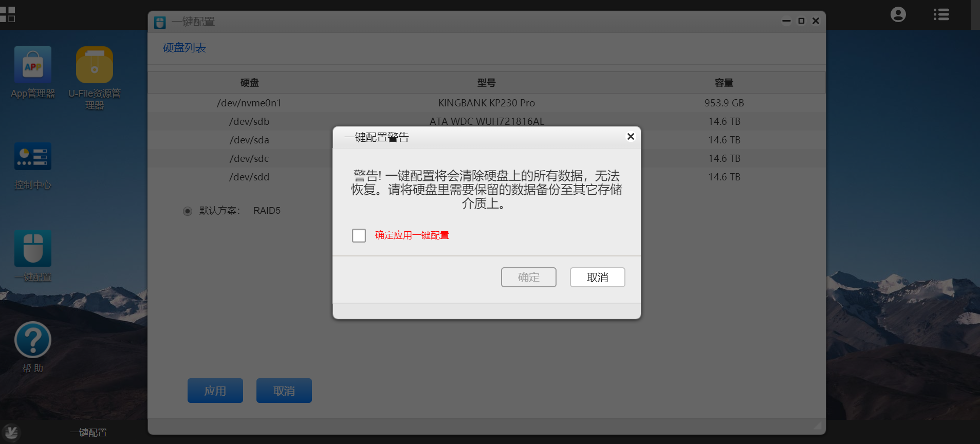
Task: Click the logo icon in bottom left corner
Action: (x=11, y=433)
